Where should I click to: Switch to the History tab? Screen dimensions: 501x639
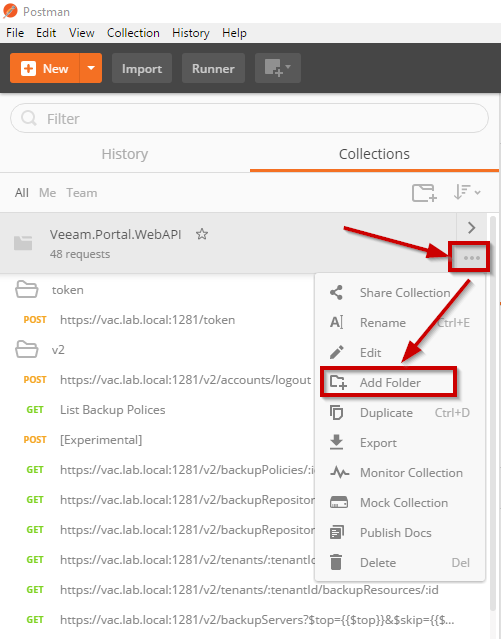coord(125,154)
